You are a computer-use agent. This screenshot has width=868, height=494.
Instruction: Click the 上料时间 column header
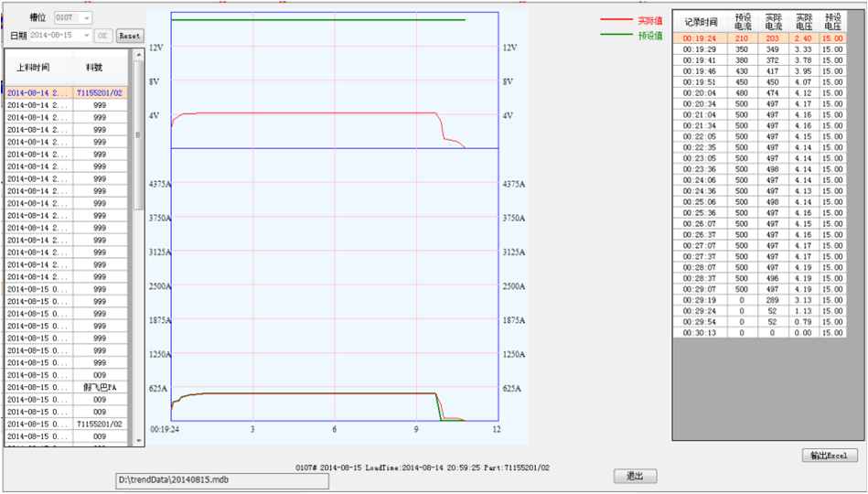click(x=34, y=69)
